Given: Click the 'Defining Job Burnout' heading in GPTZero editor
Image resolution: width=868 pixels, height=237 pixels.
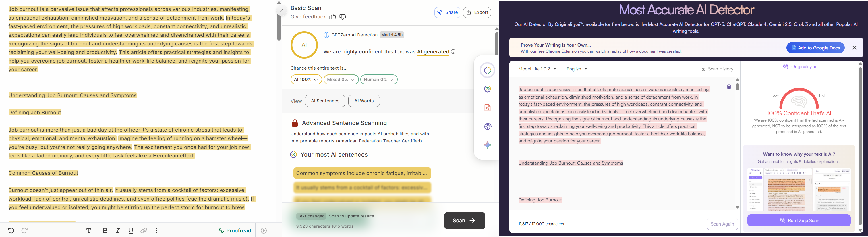Looking at the screenshot, I should (x=35, y=113).
